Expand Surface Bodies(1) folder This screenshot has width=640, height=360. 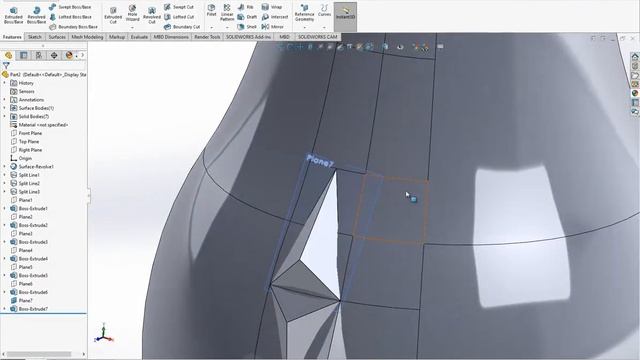[x=4, y=108]
